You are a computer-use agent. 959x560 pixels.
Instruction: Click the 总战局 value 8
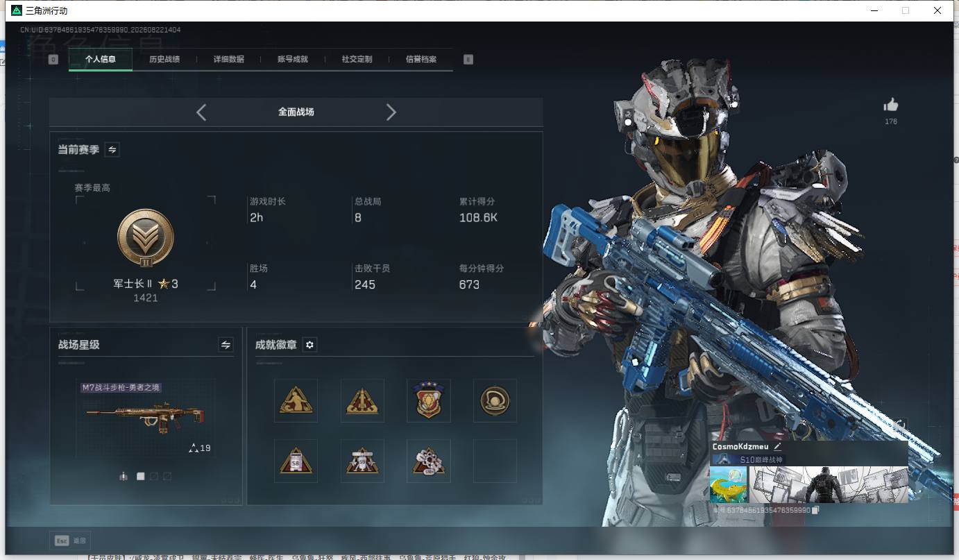click(358, 218)
